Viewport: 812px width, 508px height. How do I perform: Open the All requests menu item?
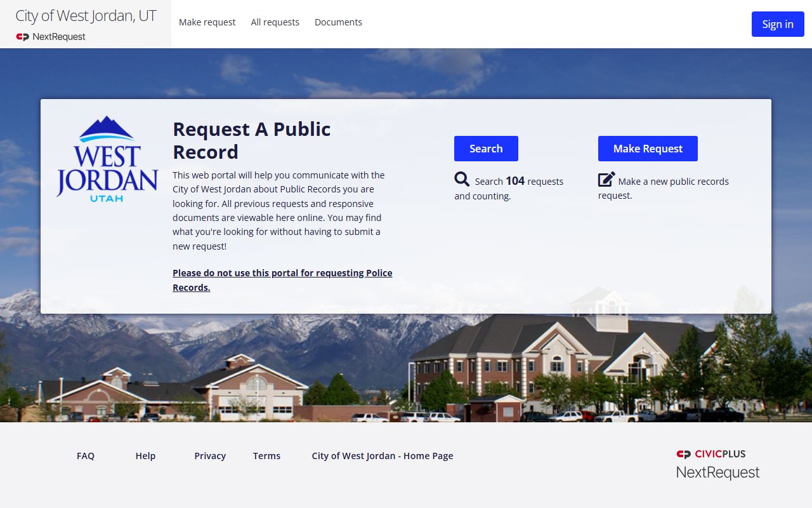coord(275,22)
